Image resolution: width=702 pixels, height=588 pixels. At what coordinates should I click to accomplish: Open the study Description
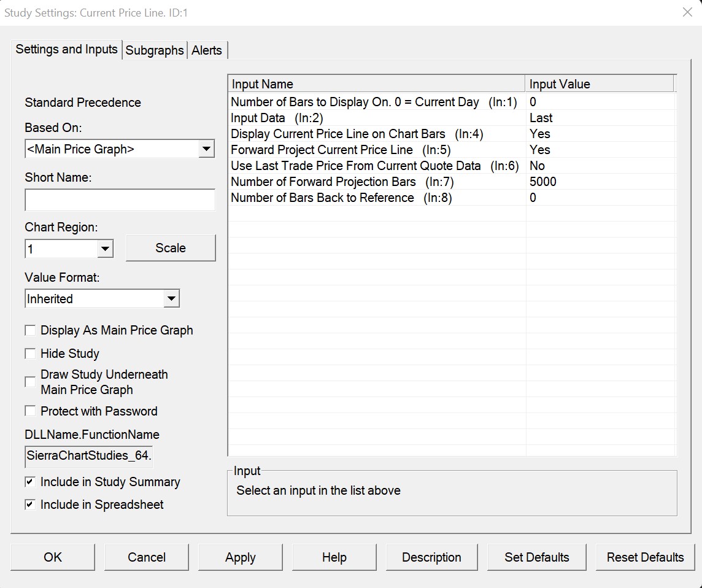431,557
